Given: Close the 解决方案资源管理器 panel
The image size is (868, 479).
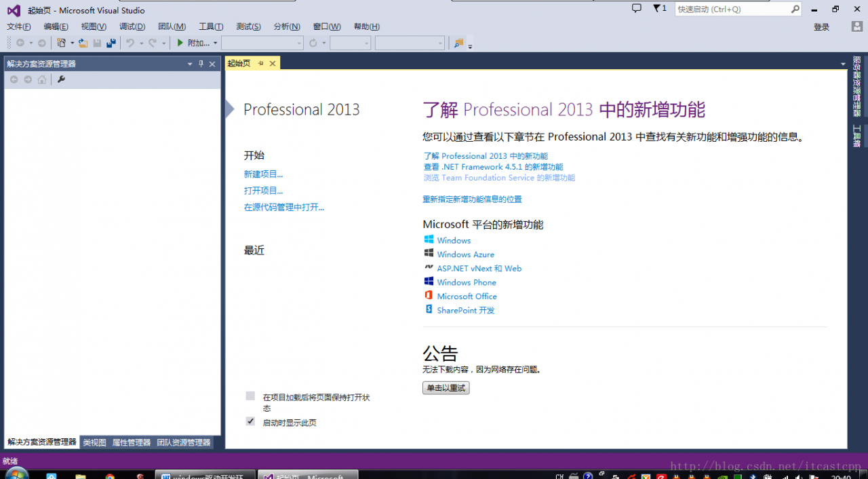Looking at the screenshot, I should 212,64.
